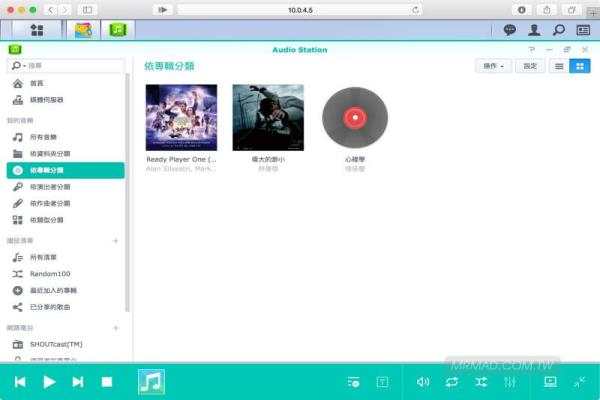
Task: Go forward in the browser
Action: pyautogui.click(x=65, y=10)
